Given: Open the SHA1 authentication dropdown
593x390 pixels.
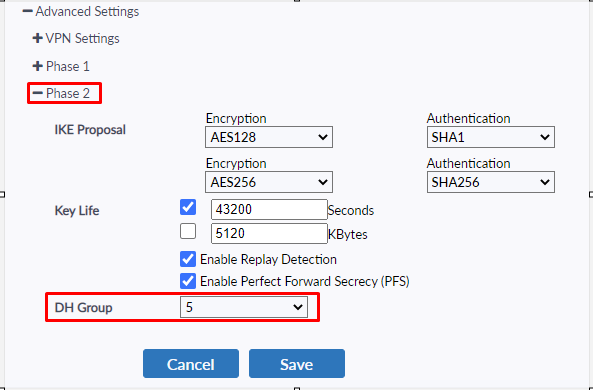Looking at the screenshot, I should pyautogui.click(x=491, y=137).
